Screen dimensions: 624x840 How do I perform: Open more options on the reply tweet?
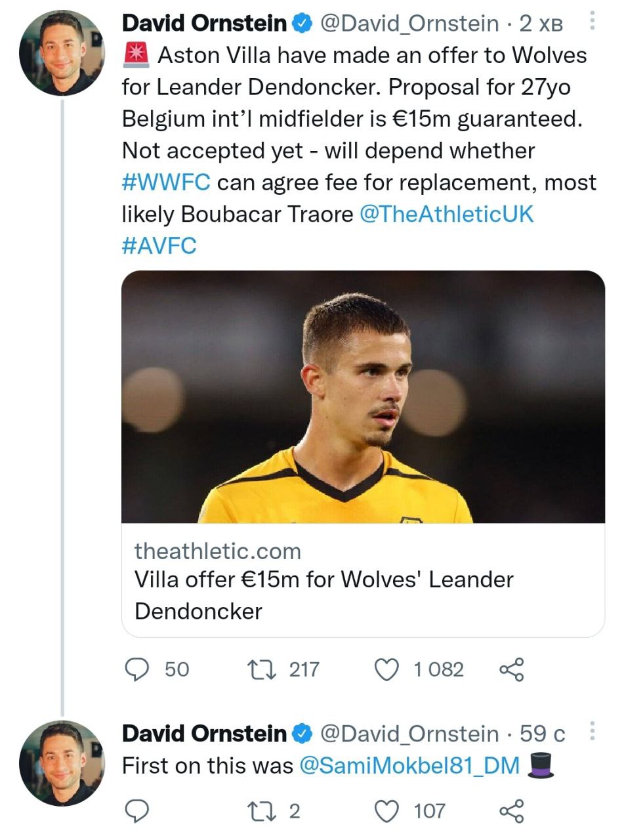(593, 732)
